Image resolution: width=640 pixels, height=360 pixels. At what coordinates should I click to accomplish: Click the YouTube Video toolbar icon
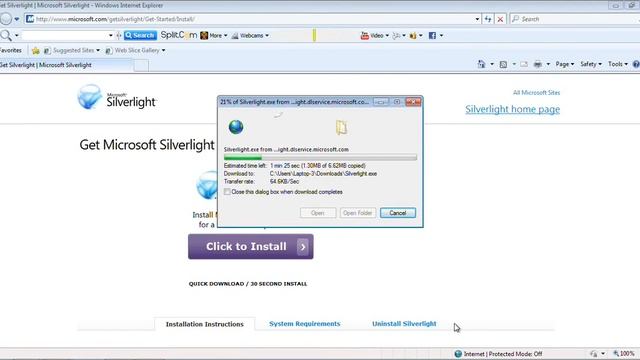tap(364, 36)
